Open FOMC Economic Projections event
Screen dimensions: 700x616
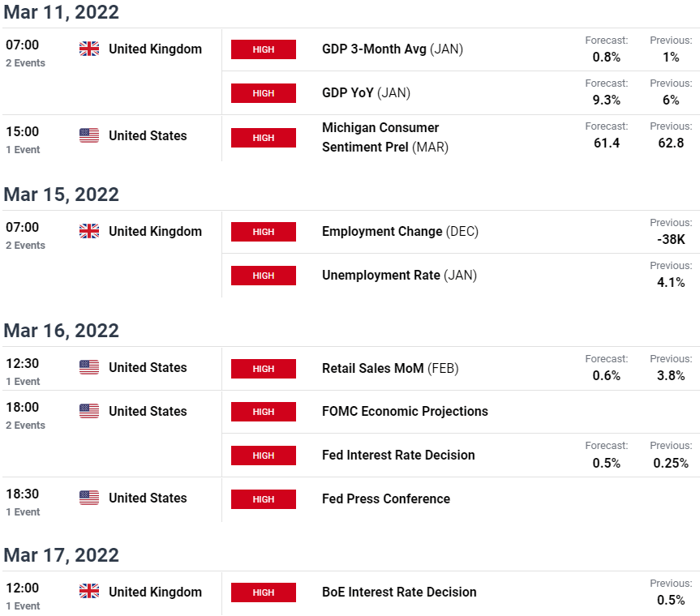coord(405,411)
